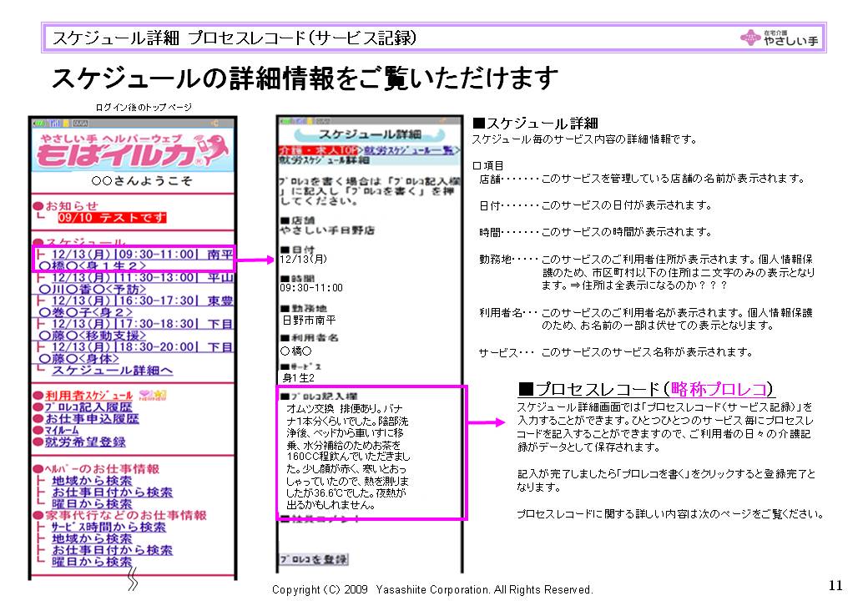Click the スケジュール詳細 title banner on the phone
Image resolution: width=868 pixels, height=601 pixels.
pos(368,134)
